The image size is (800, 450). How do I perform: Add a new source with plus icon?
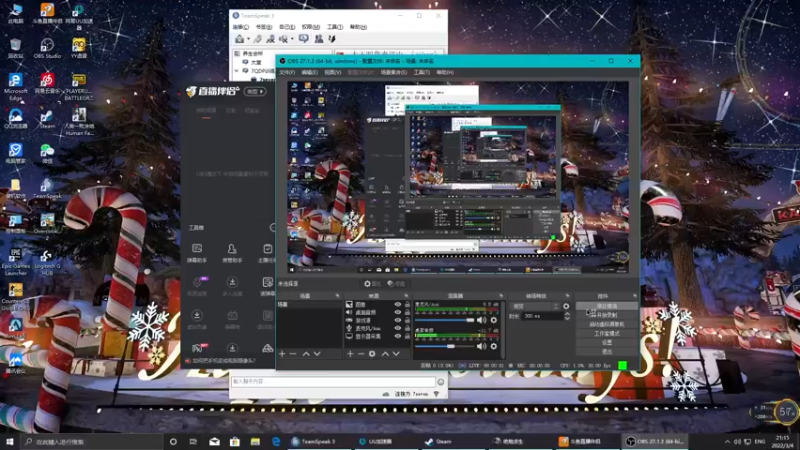pyautogui.click(x=350, y=354)
